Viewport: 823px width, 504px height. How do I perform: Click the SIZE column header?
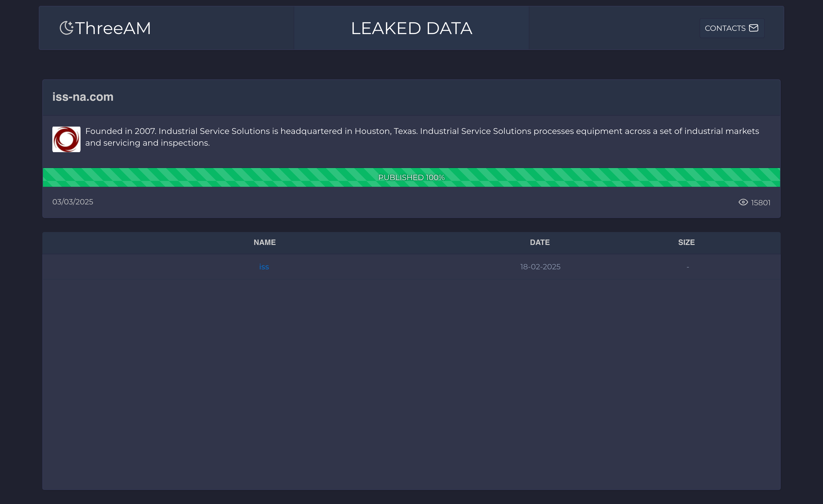(686, 242)
